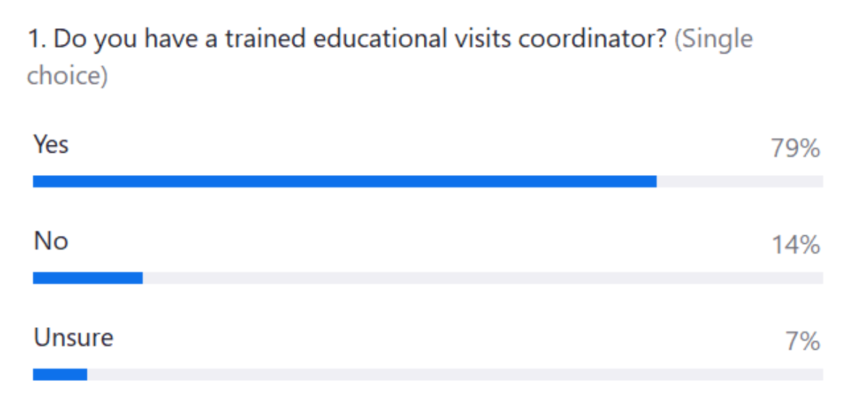Click the word "choice)" on the second line

coord(67,75)
